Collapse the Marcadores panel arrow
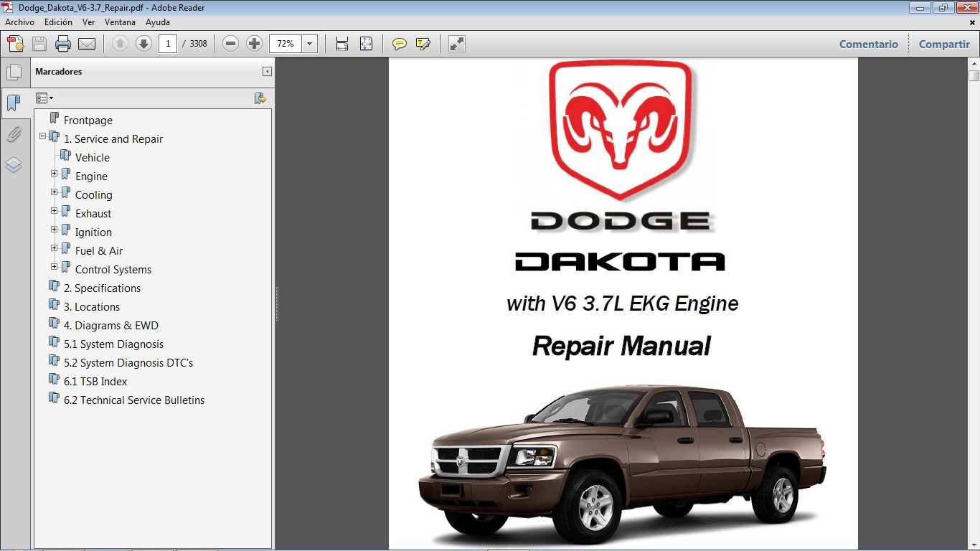The height and width of the screenshot is (551, 980). (x=267, y=72)
